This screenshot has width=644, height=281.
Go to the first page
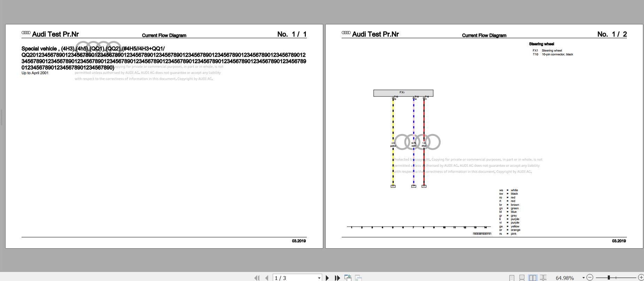(x=257, y=278)
